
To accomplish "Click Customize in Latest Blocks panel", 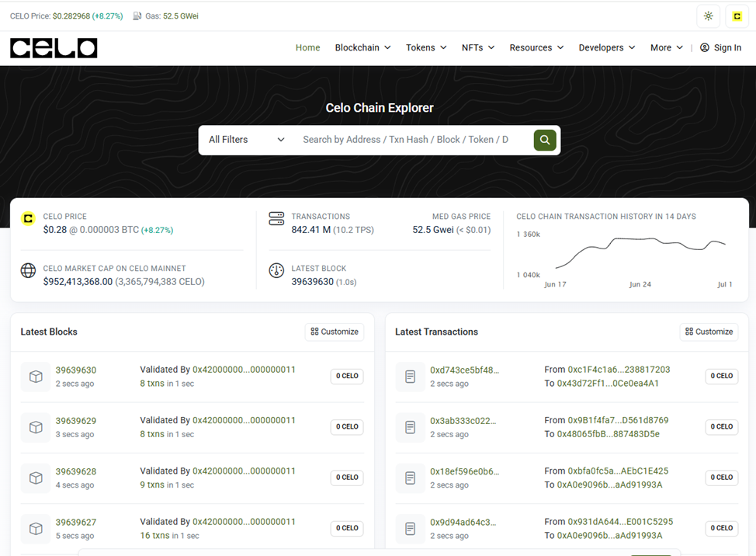I will [335, 332].
